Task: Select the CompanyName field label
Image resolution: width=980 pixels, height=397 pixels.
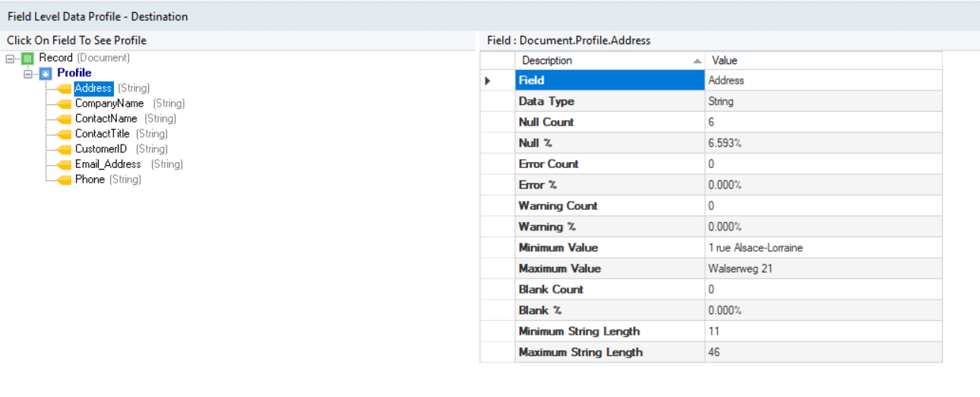Action: pyautogui.click(x=109, y=103)
